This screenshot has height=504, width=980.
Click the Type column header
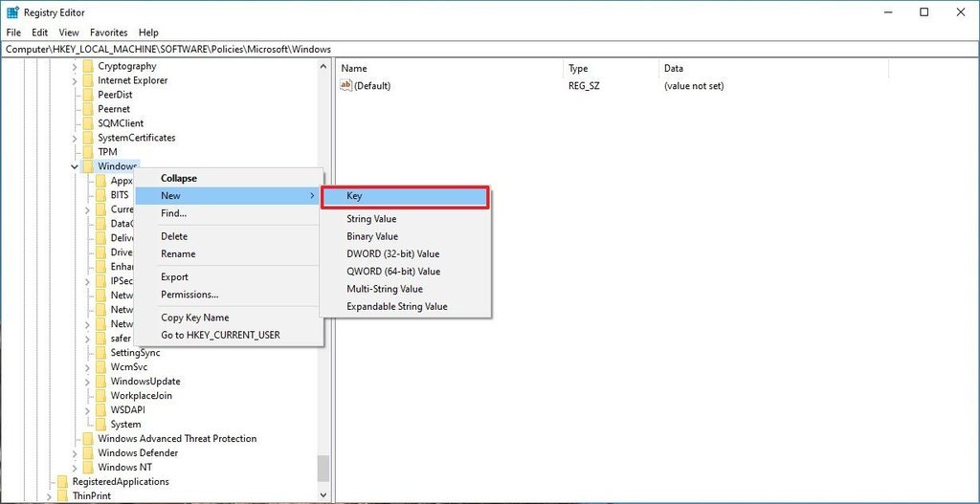(611, 69)
